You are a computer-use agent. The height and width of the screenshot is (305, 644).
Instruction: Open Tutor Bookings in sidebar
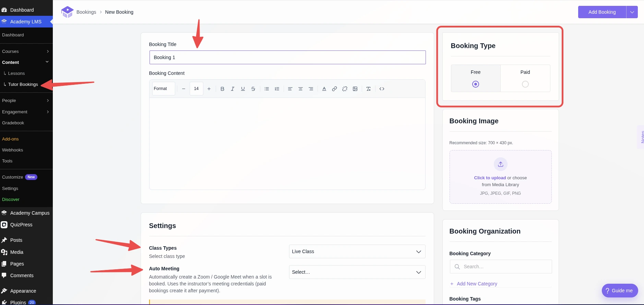coord(23,84)
